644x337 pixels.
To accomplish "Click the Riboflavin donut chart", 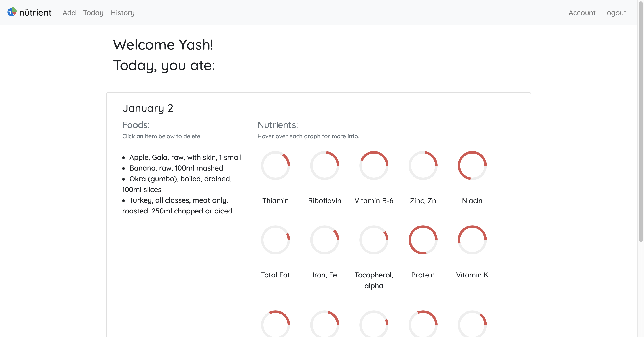I will click(x=324, y=165).
